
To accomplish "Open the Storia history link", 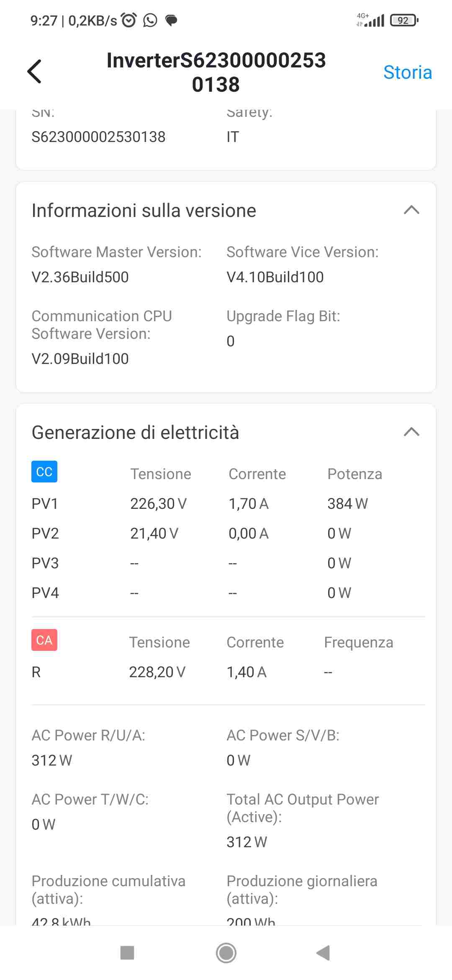I will [x=407, y=72].
